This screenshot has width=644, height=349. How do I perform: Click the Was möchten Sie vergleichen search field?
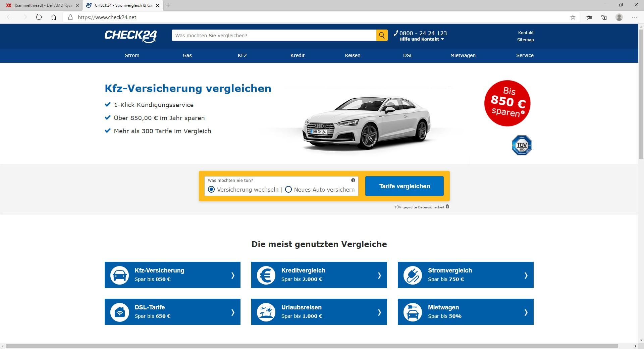coord(274,35)
